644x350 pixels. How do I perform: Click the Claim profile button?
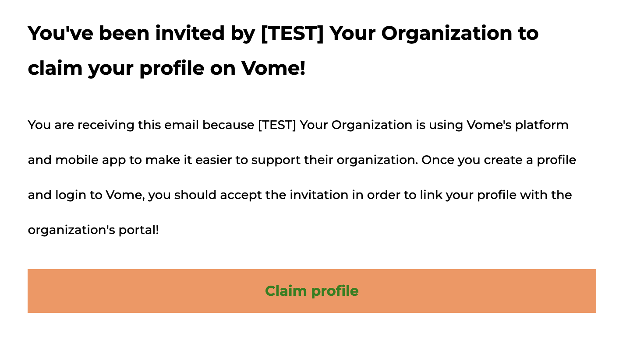coord(311,291)
